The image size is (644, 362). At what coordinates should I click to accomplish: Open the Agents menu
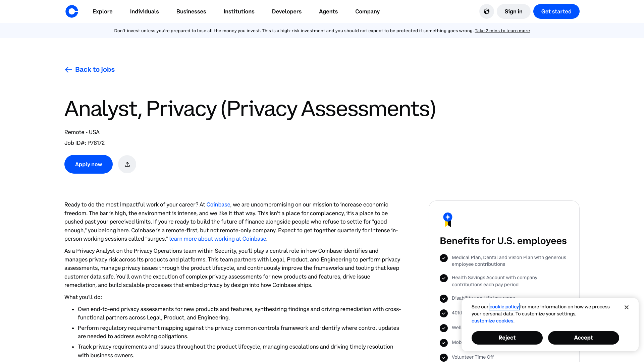click(328, 11)
